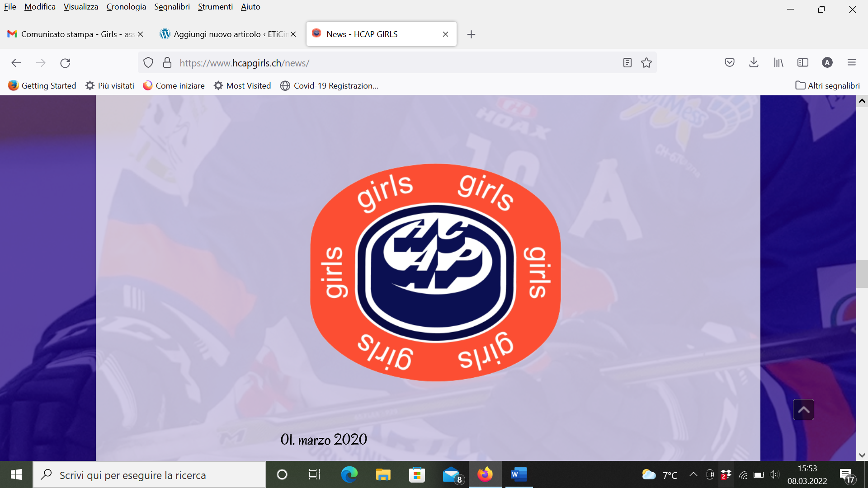Open Microsoft Store from taskbar

[417, 474]
